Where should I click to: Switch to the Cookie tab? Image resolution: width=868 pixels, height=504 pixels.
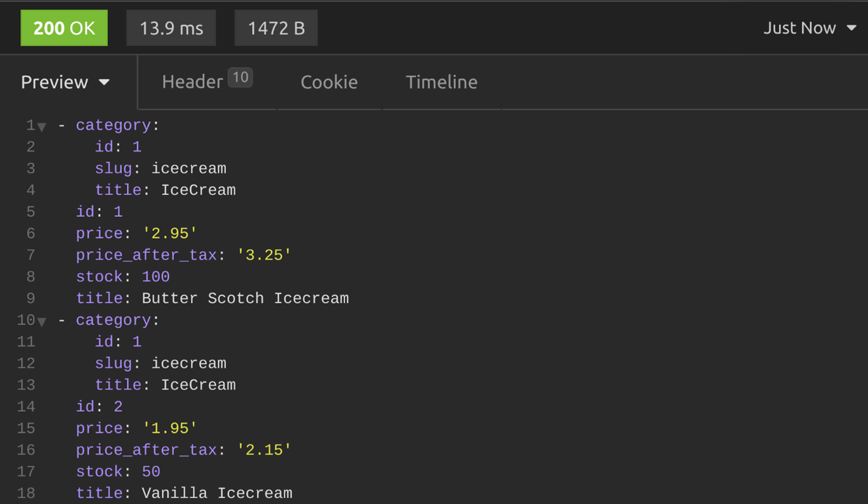coord(329,82)
